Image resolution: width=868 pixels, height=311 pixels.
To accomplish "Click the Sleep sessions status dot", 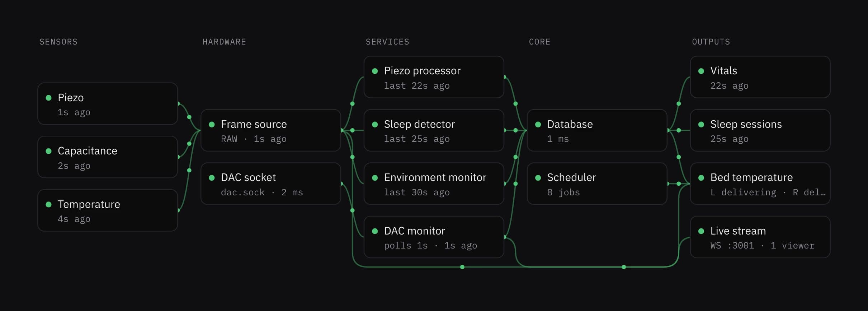I will (x=702, y=124).
